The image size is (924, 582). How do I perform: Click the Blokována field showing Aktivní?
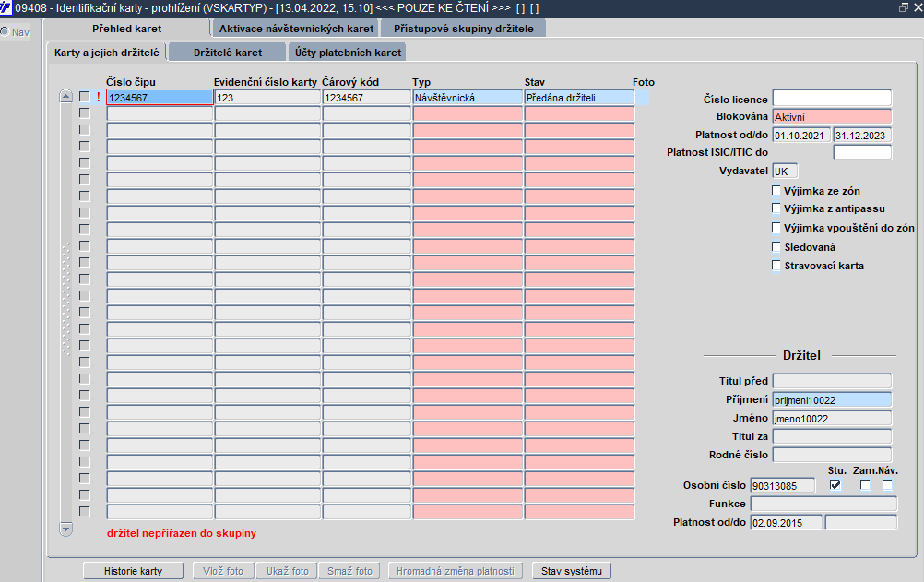pyautogui.click(x=832, y=117)
